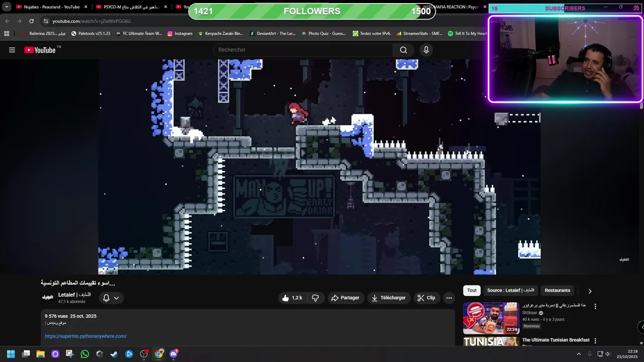Open Kenpachi Zaraki bookmark
The width and height of the screenshot is (644, 362).
220,34
